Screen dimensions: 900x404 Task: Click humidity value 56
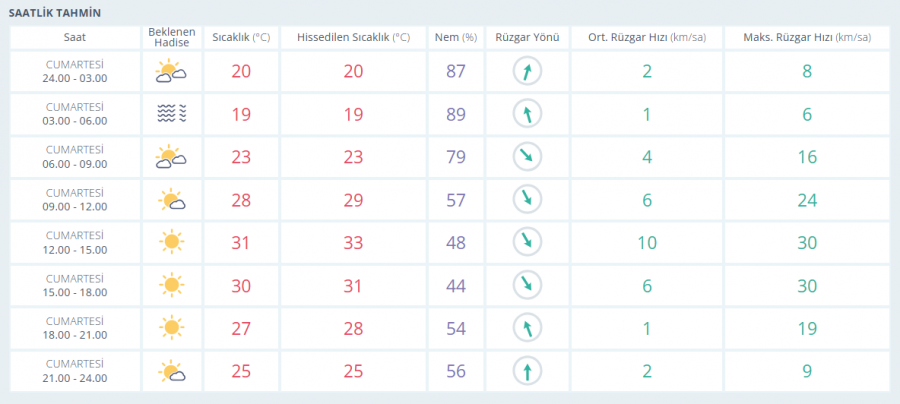coord(456,372)
